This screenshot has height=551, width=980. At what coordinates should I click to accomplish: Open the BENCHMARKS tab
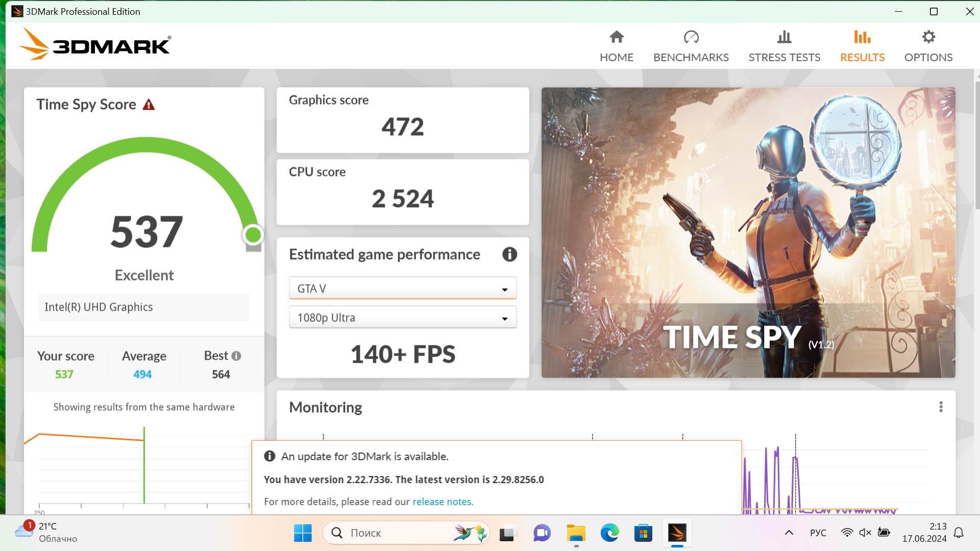691,46
